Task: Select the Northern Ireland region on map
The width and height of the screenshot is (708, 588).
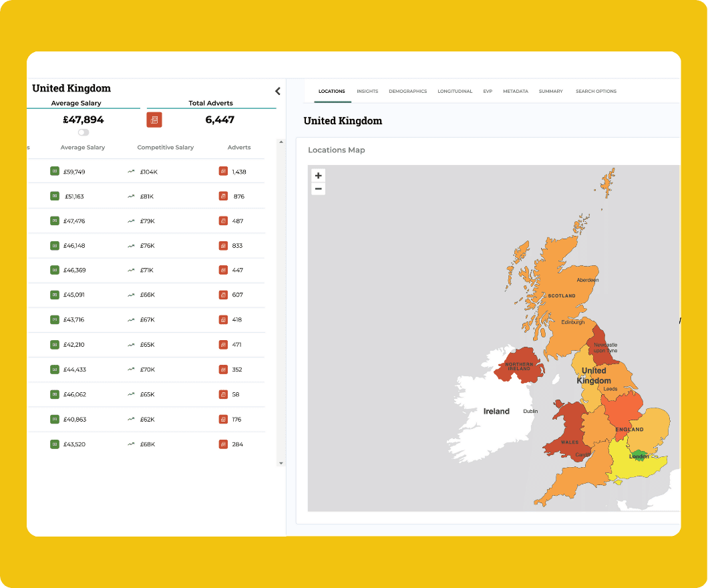Action: coord(519,365)
